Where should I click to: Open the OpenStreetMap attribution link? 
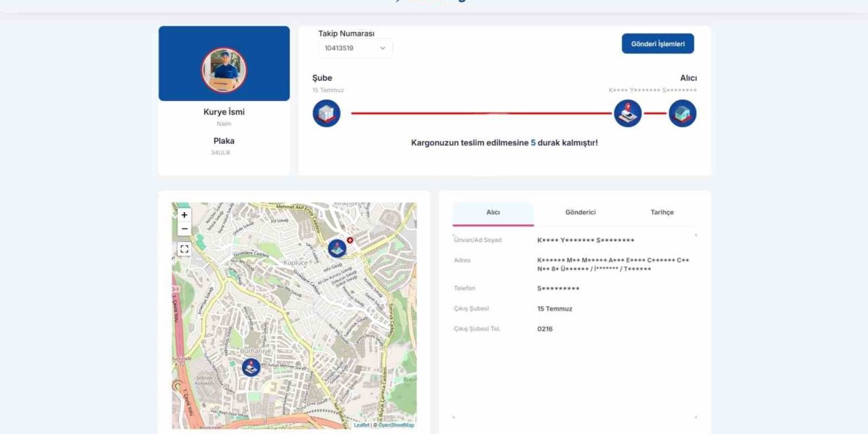pos(396,425)
